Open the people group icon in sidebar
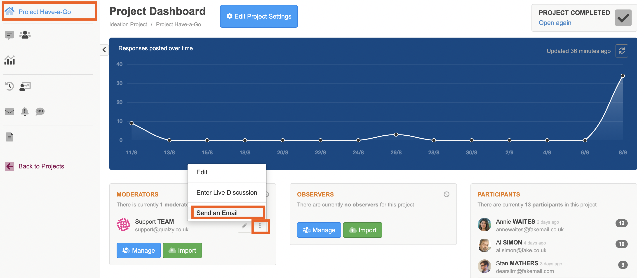 pyautogui.click(x=25, y=35)
